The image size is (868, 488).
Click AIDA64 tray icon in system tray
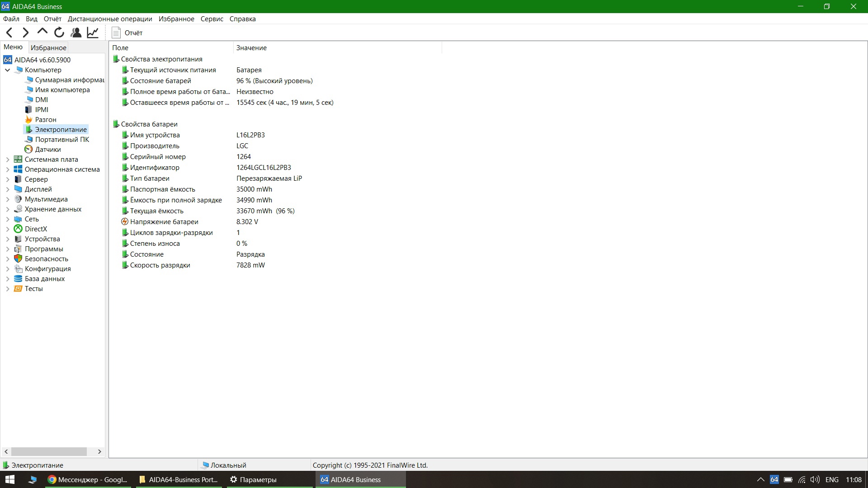tap(774, 479)
